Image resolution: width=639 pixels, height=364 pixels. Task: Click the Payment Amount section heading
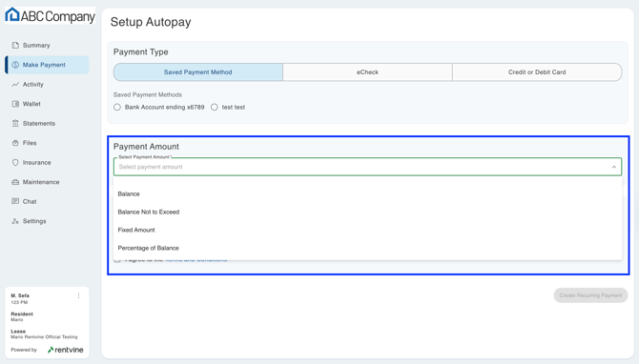click(x=146, y=147)
